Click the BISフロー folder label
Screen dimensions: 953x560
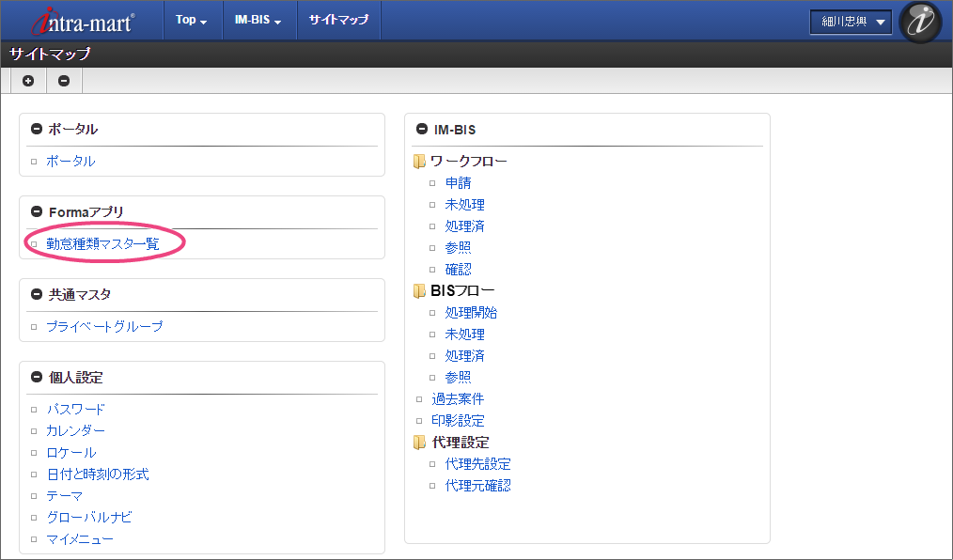coord(462,291)
